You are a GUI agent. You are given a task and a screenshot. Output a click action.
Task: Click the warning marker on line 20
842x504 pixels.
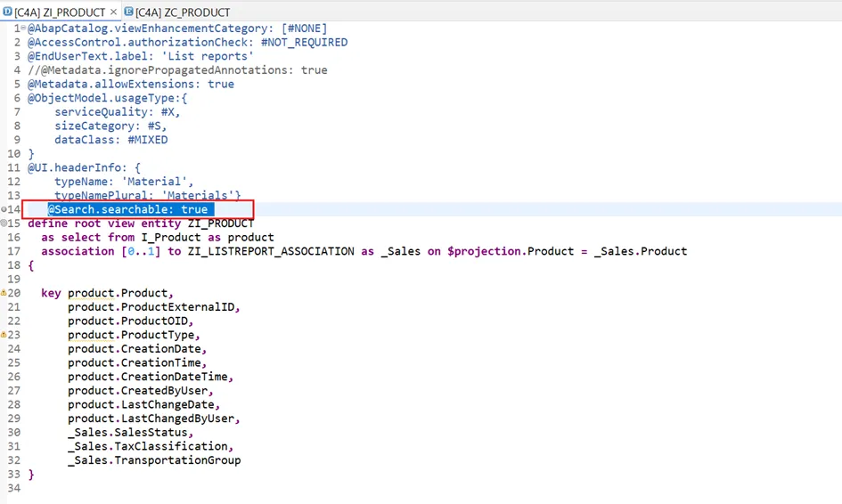coord(4,293)
